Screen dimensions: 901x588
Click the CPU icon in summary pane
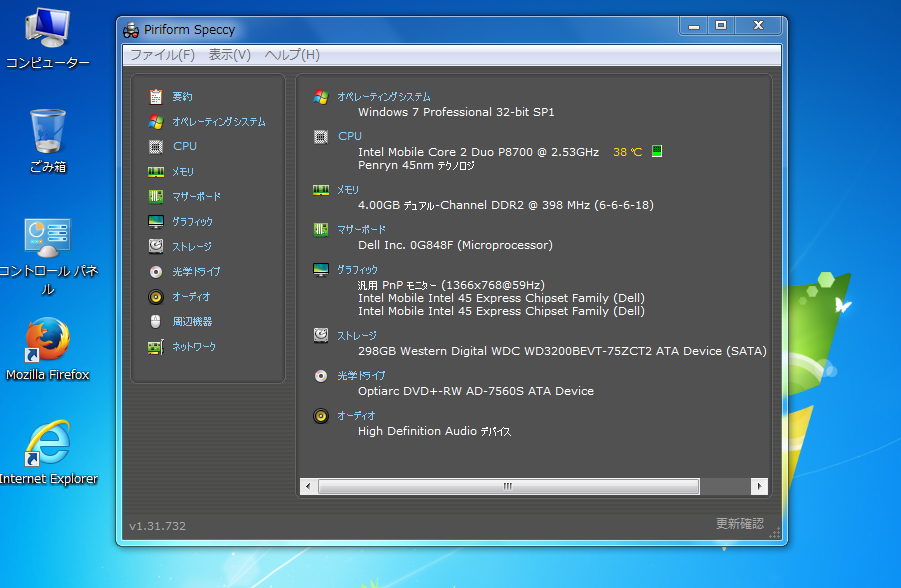321,137
